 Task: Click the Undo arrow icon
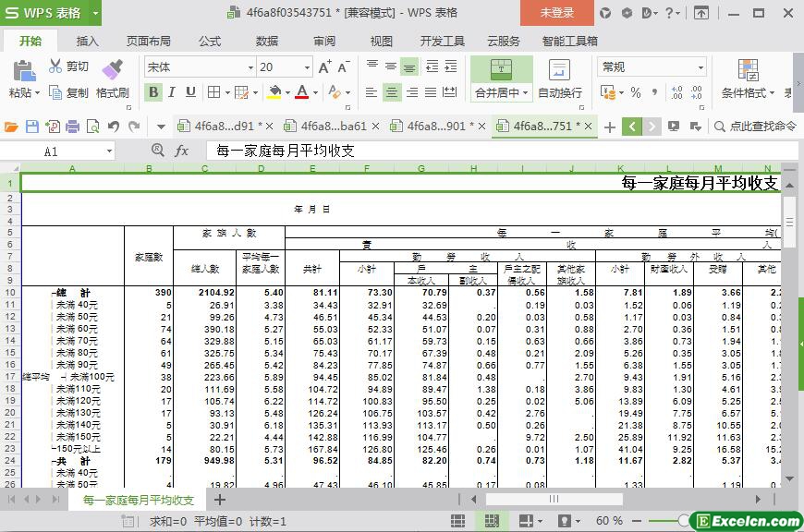click(x=114, y=127)
